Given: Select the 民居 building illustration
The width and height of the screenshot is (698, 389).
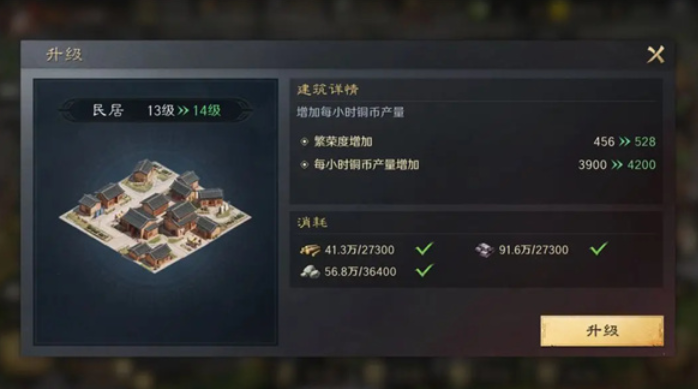Looking at the screenshot, I should [155, 215].
